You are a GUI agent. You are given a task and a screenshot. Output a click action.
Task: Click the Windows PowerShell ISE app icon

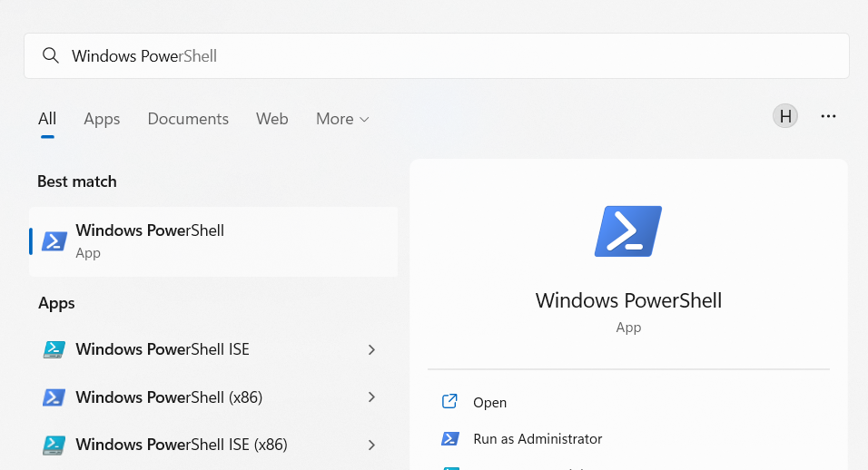coord(54,349)
